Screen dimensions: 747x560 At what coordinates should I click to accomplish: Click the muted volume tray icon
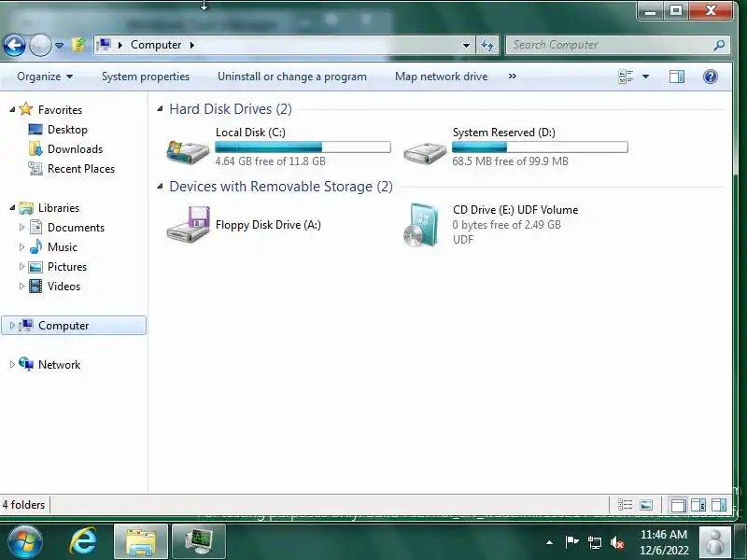(617, 542)
